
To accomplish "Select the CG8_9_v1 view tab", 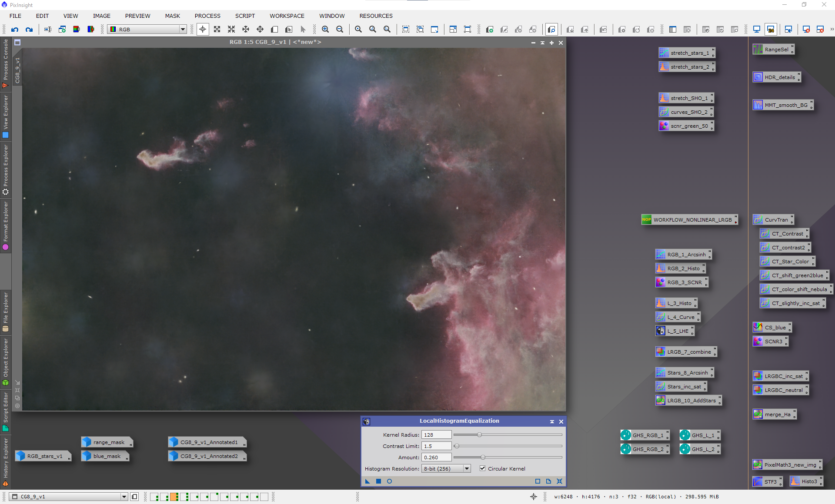I will (x=17, y=70).
